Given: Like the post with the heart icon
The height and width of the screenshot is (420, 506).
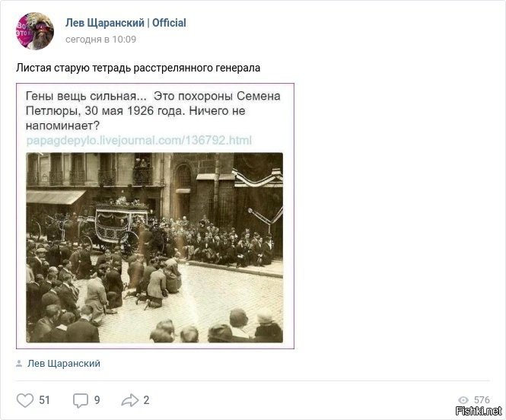Looking at the screenshot, I should pos(25,400).
